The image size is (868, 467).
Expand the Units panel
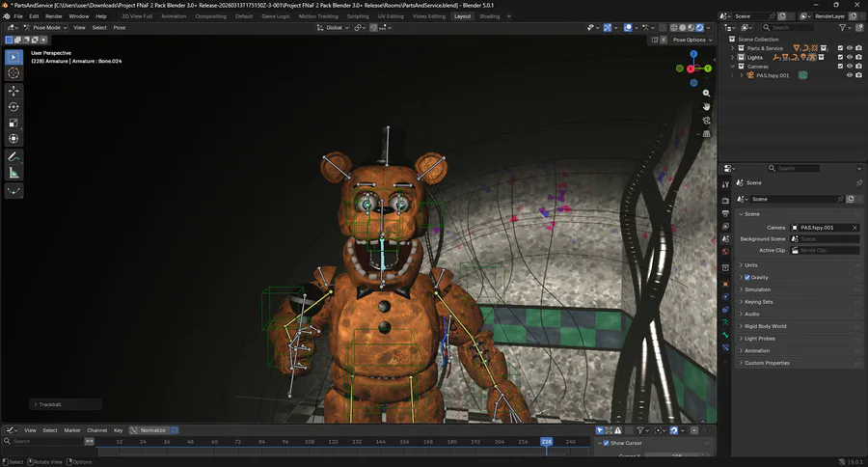tap(742, 265)
